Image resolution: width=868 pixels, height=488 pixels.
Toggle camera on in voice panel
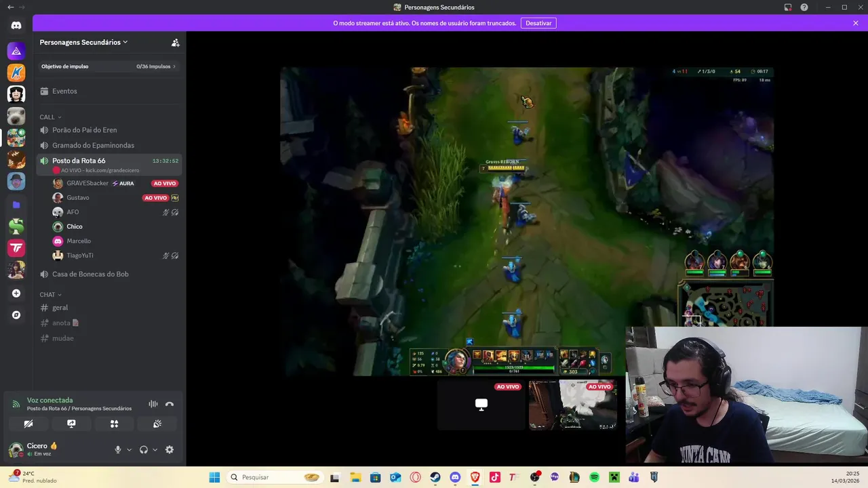(28, 424)
